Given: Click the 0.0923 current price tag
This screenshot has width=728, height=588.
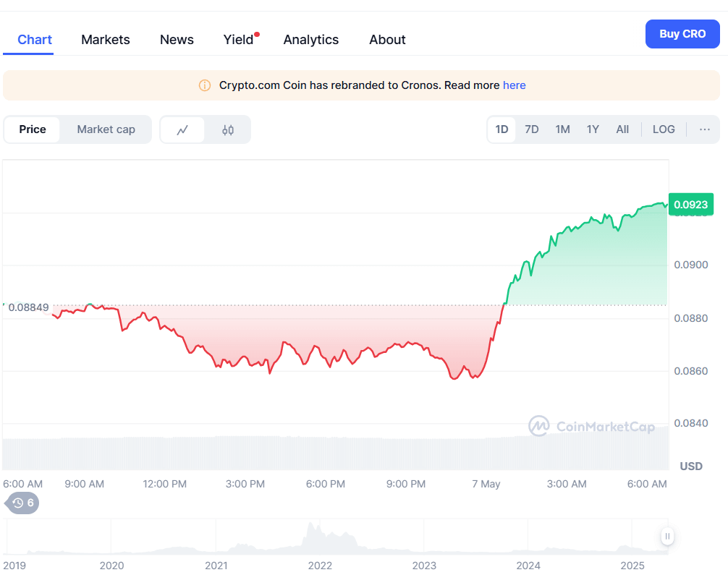Looking at the screenshot, I should pyautogui.click(x=691, y=205).
